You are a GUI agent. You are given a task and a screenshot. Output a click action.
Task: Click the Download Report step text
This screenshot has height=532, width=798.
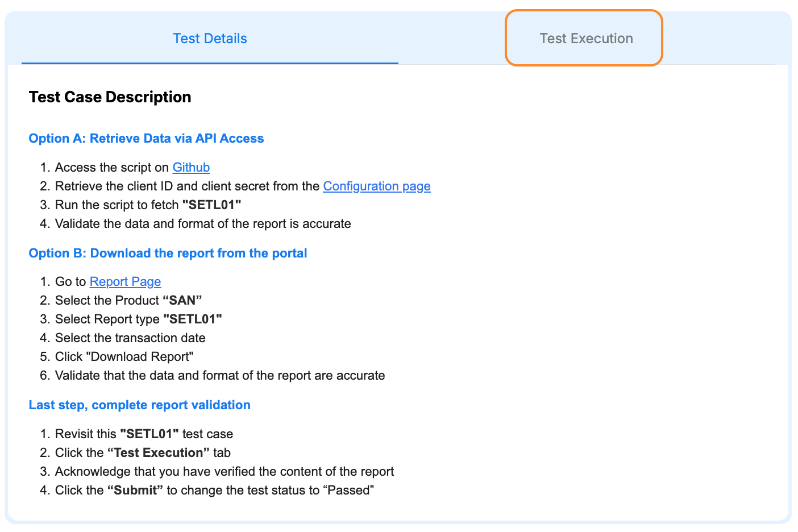pyautogui.click(x=124, y=356)
